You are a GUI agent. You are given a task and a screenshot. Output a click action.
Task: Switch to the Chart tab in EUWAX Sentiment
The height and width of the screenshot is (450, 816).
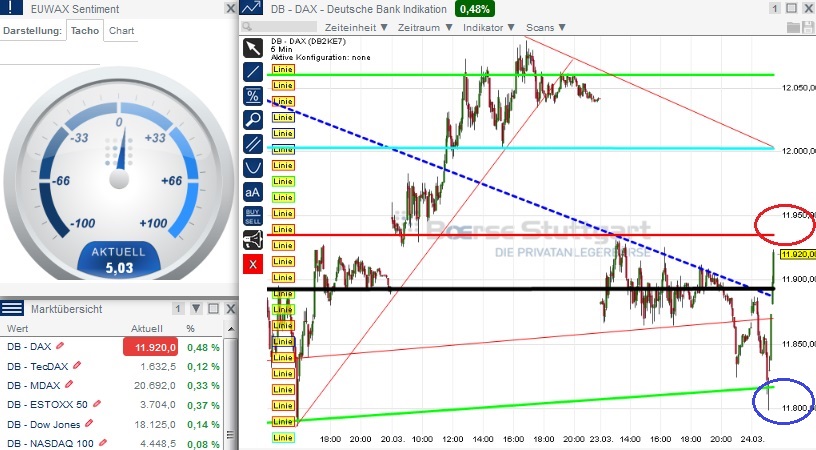pyautogui.click(x=121, y=31)
